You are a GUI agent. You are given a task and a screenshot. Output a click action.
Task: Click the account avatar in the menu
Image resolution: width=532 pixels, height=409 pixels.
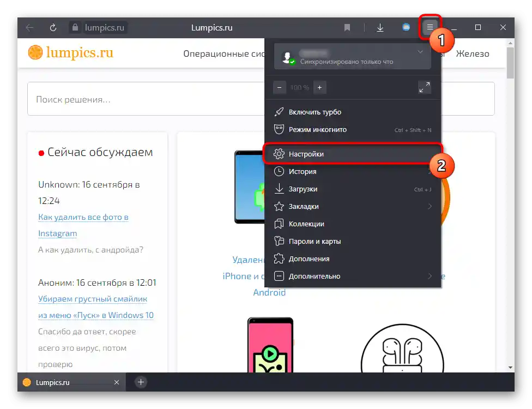click(288, 58)
